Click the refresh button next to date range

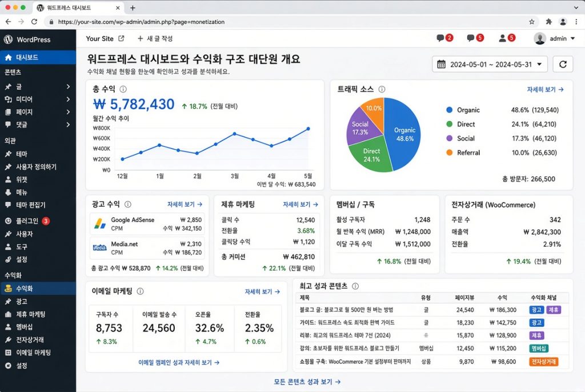coord(563,64)
